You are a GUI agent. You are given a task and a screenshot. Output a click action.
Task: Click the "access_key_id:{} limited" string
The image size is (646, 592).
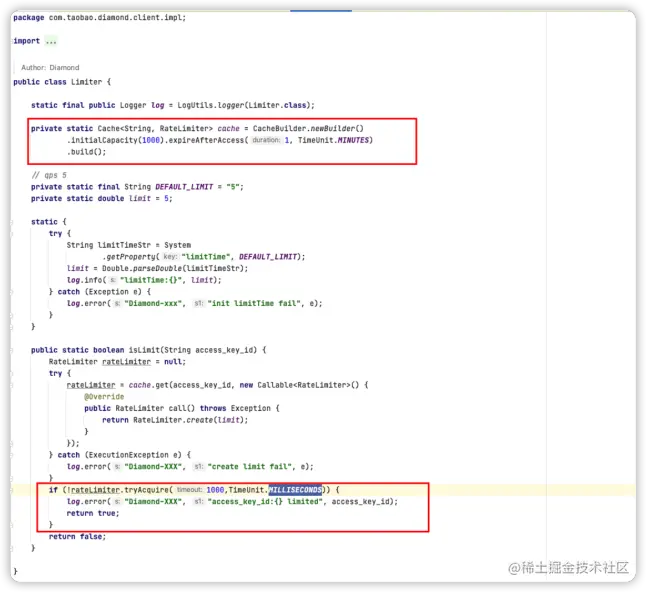[x=266, y=502]
